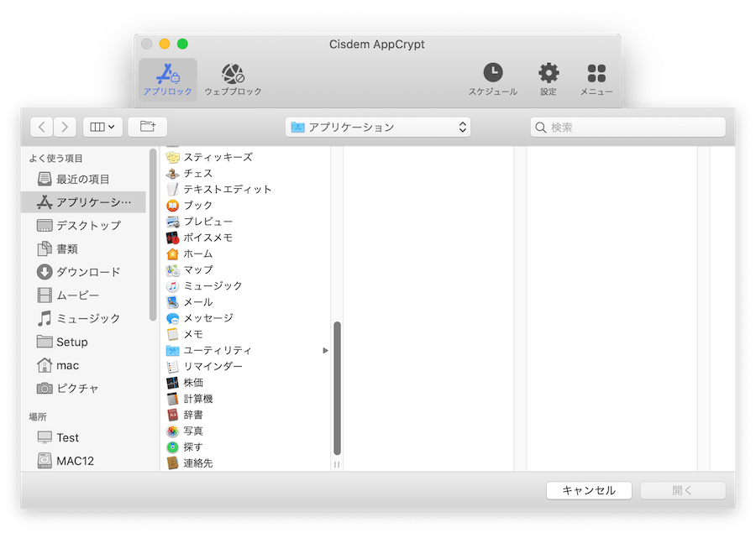Click the column resize handle below scrollbar
Viewport: 756px width, 533px height.
pos(337,464)
